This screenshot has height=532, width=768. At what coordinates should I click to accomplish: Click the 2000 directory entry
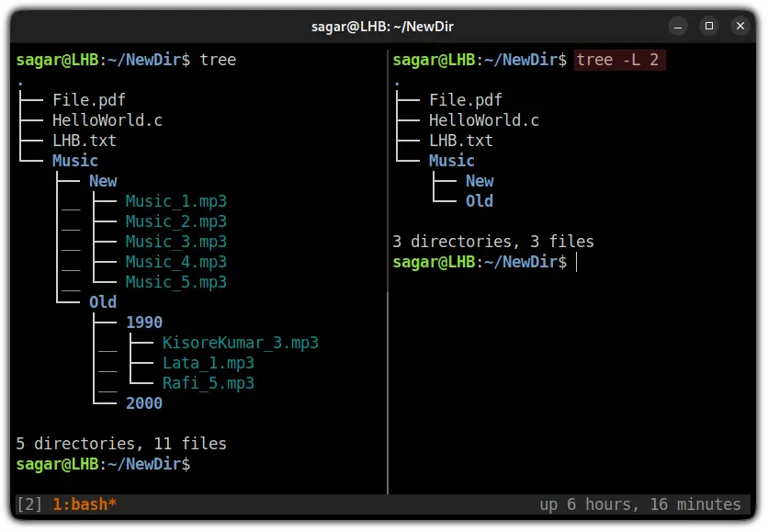(x=143, y=403)
